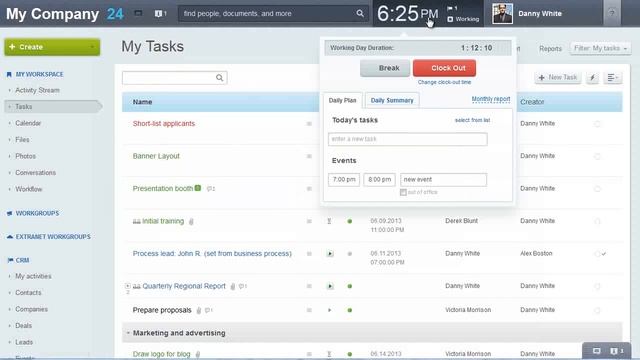Open menu icon for Process lead task

click(x=309, y=254)
